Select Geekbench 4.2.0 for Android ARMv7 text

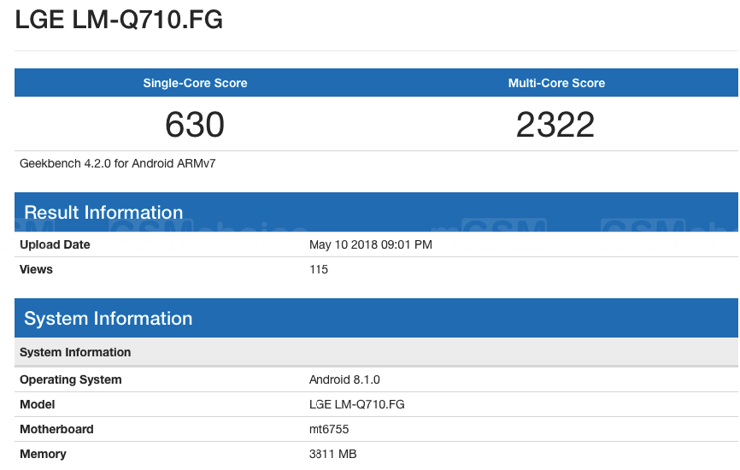coord(118,164)
